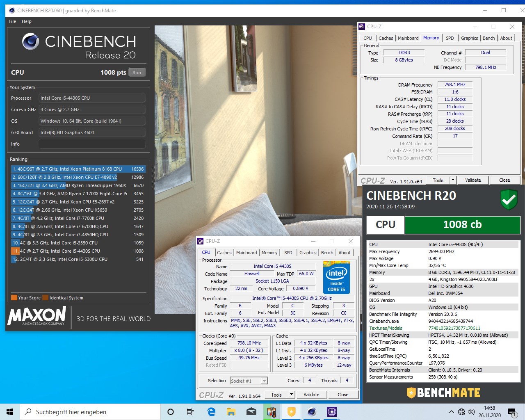
Task: Select ranking row for Core i5-4430S
Action: (x=78, y=251)
